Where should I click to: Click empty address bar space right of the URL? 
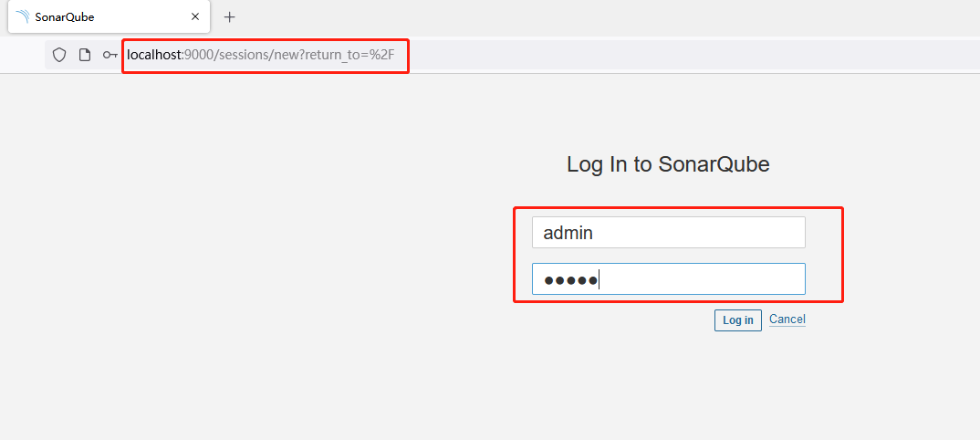click(x=687, y=55)
